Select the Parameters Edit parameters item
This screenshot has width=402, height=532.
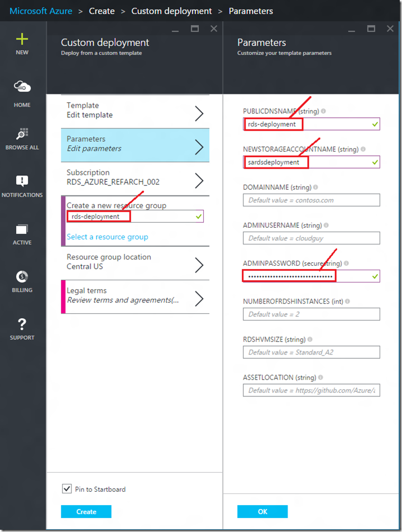point(135,144)
